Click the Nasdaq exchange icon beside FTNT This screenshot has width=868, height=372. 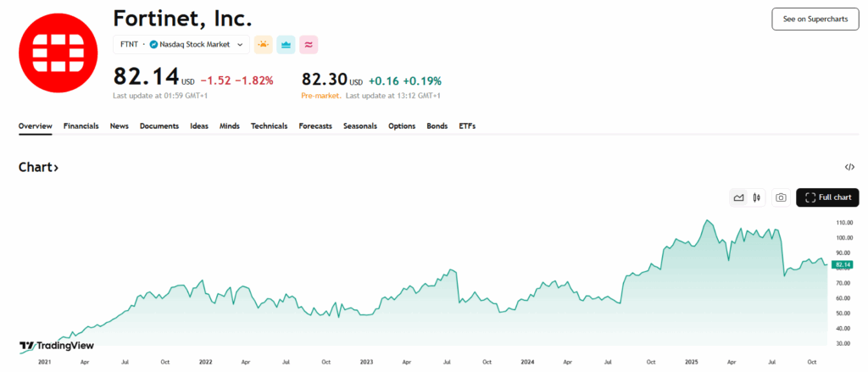[x=154, y=45]
